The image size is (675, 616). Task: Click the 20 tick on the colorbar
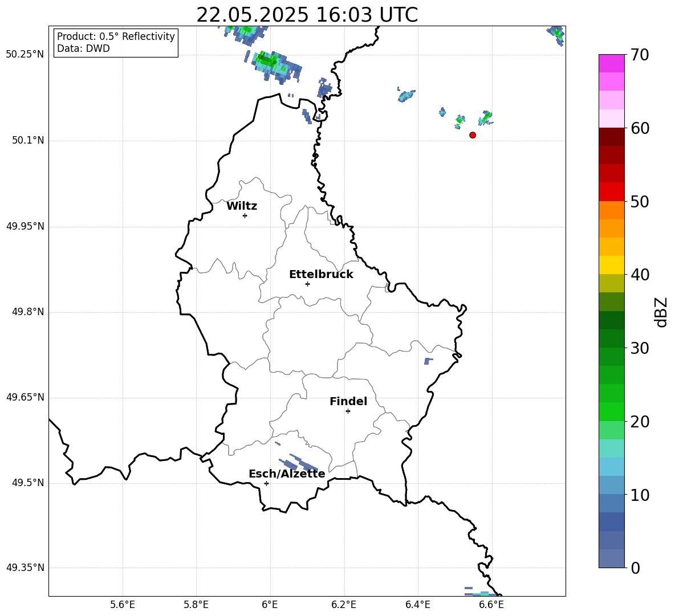pos(640,422)
